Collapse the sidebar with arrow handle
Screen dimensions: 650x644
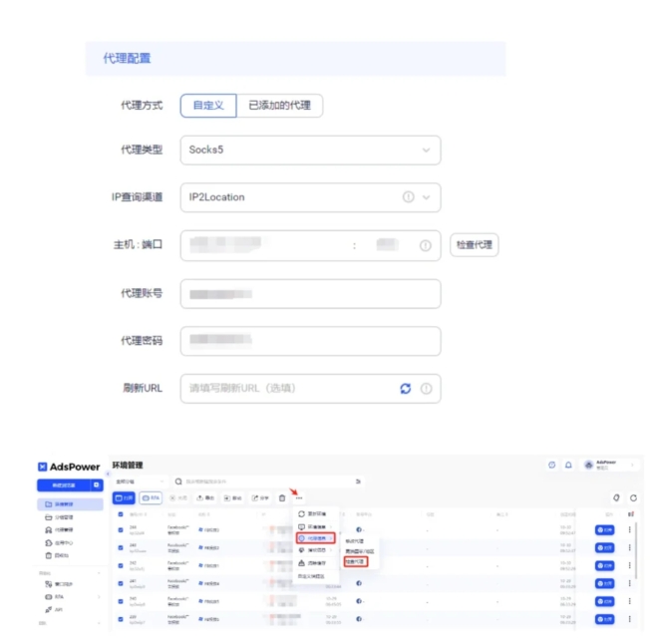tap(108, 474)
